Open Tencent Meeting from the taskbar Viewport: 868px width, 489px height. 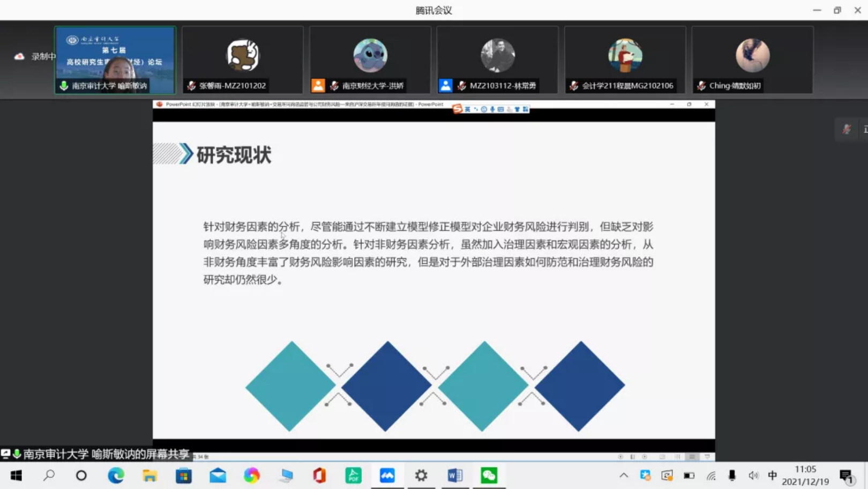click(x=387, y=476)
